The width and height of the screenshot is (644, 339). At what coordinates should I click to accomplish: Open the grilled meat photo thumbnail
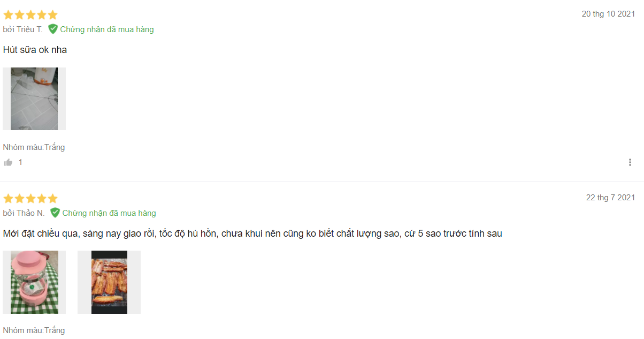click(109, 282)
